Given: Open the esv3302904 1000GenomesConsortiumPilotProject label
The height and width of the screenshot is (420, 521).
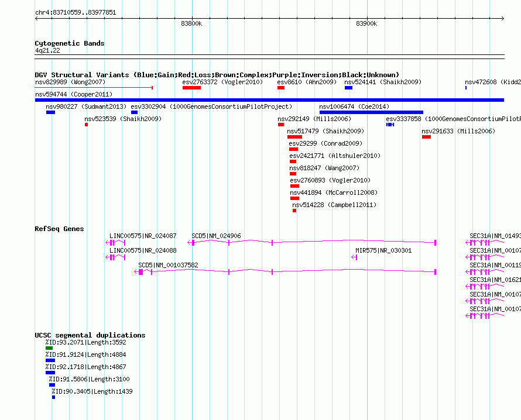Looking at the screenshot, I should pyautogui.click(x=211, y=106).
